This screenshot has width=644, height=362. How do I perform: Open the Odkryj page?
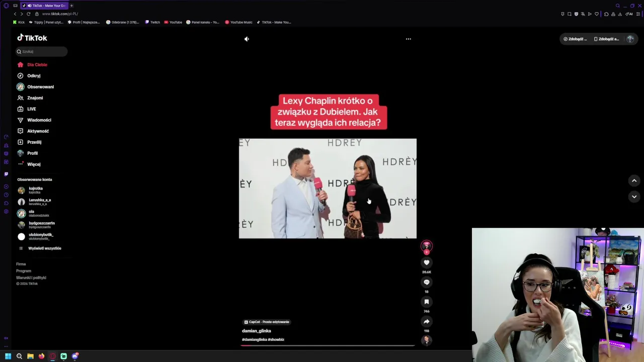click(29, 76)
